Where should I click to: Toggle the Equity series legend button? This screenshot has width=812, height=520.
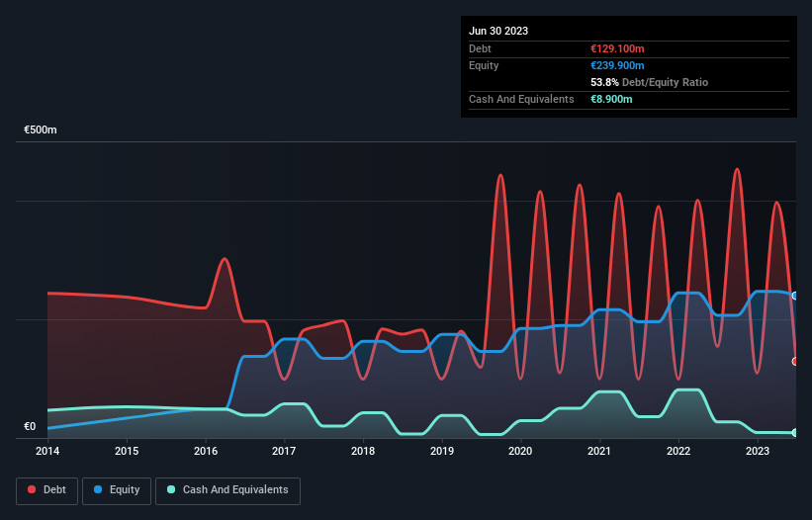117,490
